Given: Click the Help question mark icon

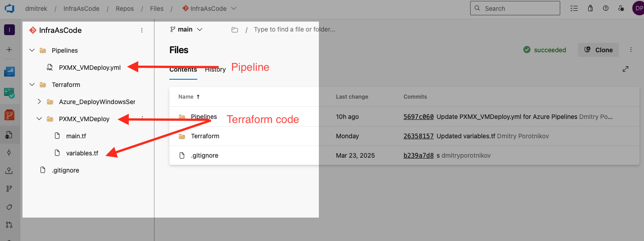Looking at the screenshot, I should (x=606, y=9).
